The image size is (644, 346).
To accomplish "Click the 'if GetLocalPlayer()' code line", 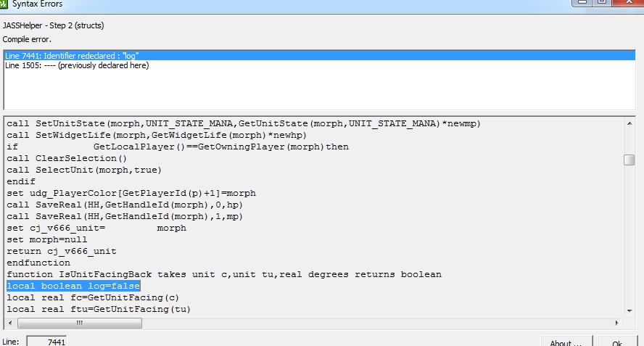I will 178,147.
